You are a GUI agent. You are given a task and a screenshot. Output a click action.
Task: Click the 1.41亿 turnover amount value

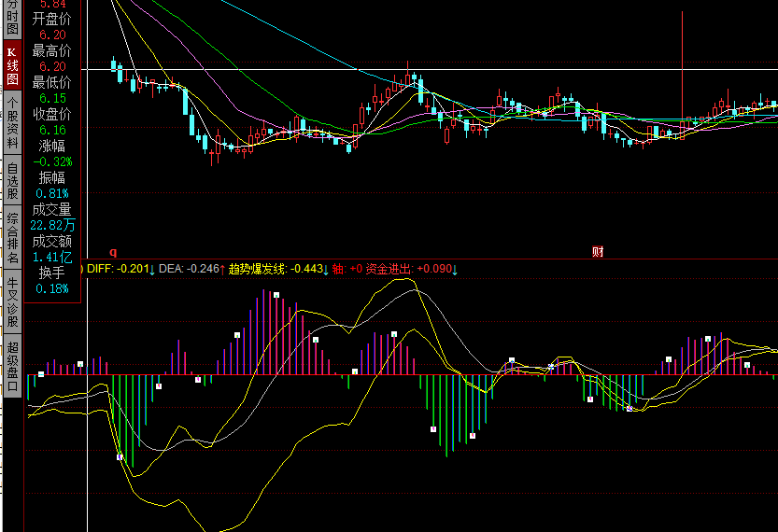click(52, 257)
